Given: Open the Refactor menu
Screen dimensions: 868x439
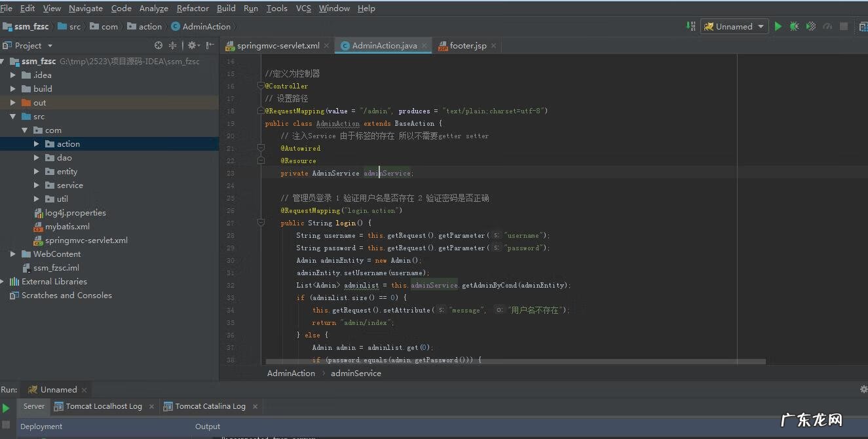Looking at the screenshot, I should (x=193, y=9).
